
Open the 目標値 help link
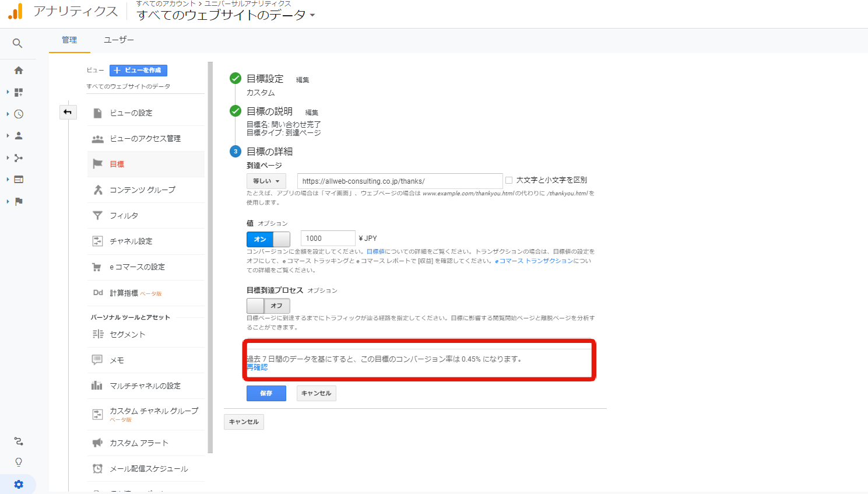[375, 252]
